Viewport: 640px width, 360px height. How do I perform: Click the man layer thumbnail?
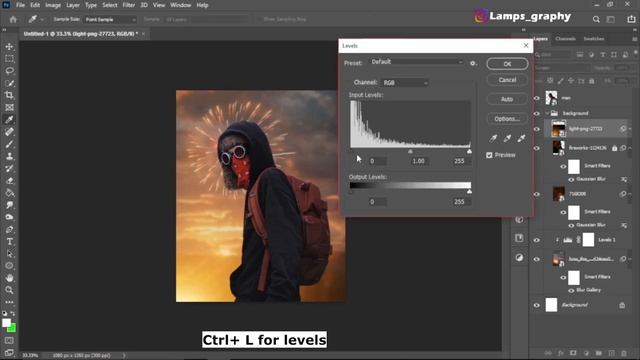[x=551, y=98]
